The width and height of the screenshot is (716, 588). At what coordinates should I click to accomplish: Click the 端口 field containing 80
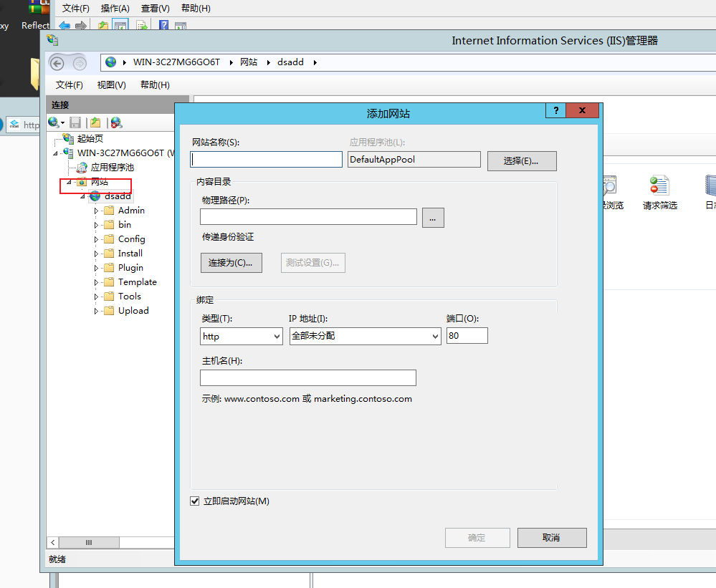tap(467, 336)
